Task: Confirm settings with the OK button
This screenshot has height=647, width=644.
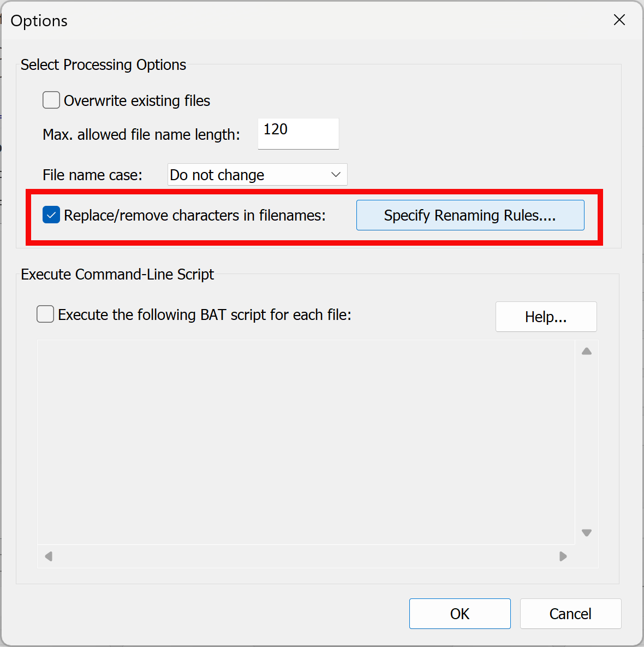Action: click(460, 614)
